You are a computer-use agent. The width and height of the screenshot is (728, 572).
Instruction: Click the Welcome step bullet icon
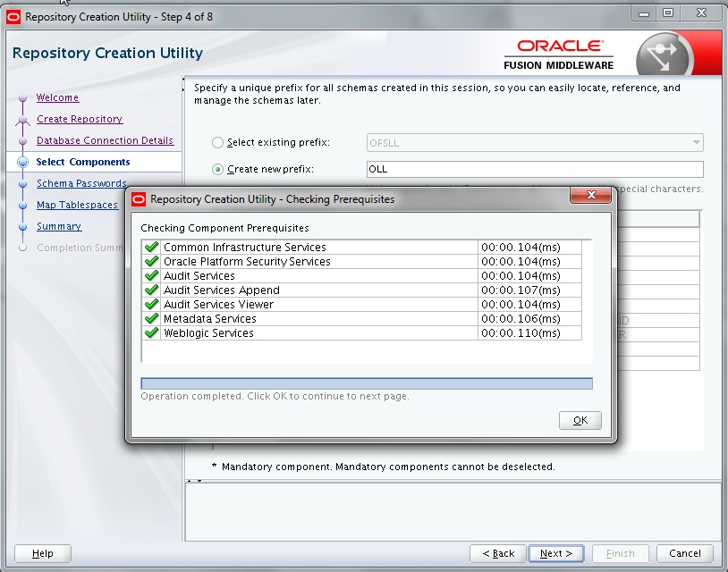pyautogui.click(x=22, y=98)
